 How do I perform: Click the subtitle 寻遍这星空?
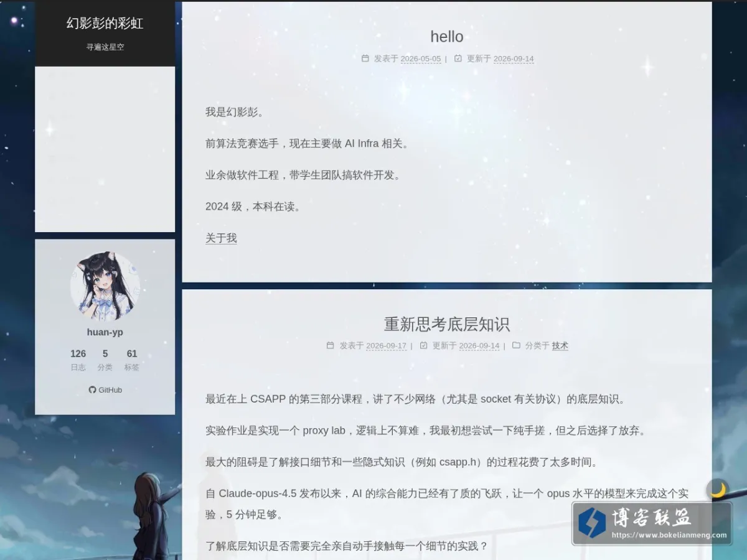coord(105,47)
